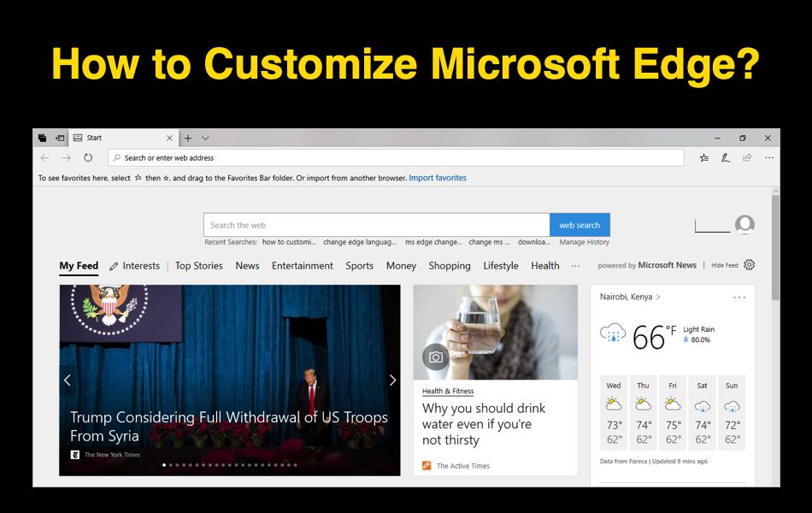This screenshot has height=513, width=812.
Task: Show previous carousel story
Action: click(x=68, y=380)
